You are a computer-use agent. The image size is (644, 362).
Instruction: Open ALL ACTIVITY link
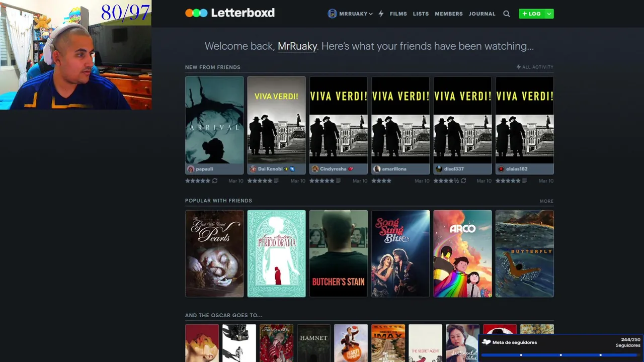pyautogui.click(x=535, y=67)
